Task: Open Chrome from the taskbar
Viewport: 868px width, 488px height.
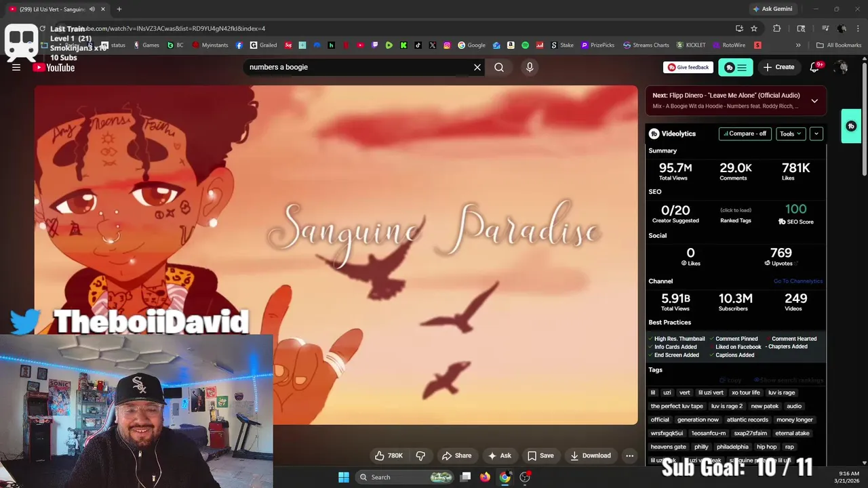Action: point(505,477)
